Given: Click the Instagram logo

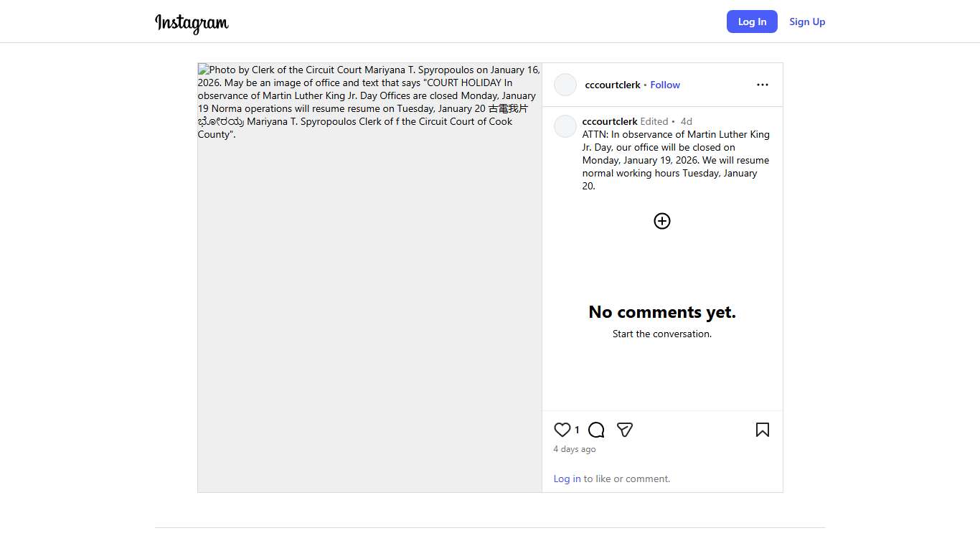Looking at the screenshot, I should pos(192,23).
